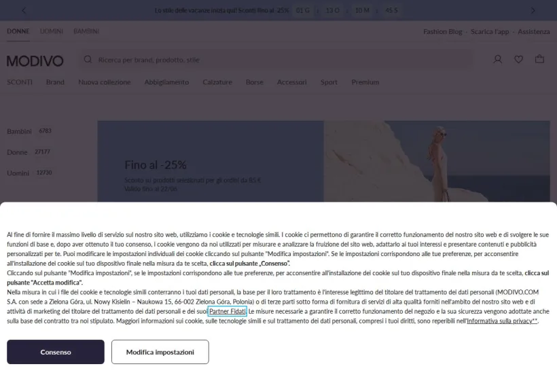Open the Calzature menu
557x392 pixels.
click(217, 82)
